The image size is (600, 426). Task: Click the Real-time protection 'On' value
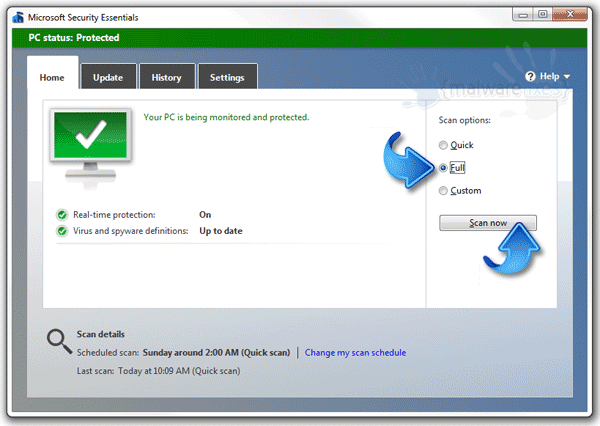pyautogui.click(x=205, y=215)
